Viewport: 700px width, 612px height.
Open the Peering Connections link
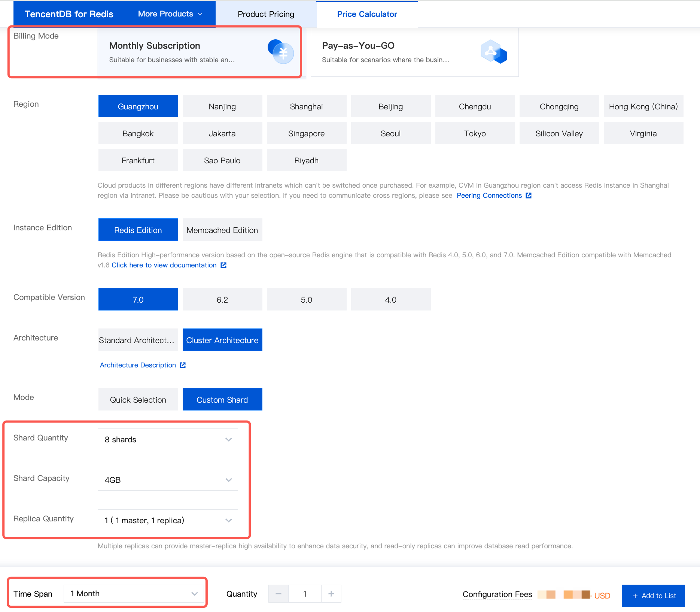coord(489,196)
